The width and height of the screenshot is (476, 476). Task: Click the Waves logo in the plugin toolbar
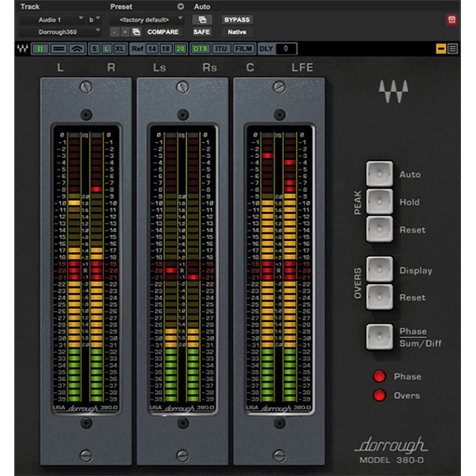click(23, 48)
